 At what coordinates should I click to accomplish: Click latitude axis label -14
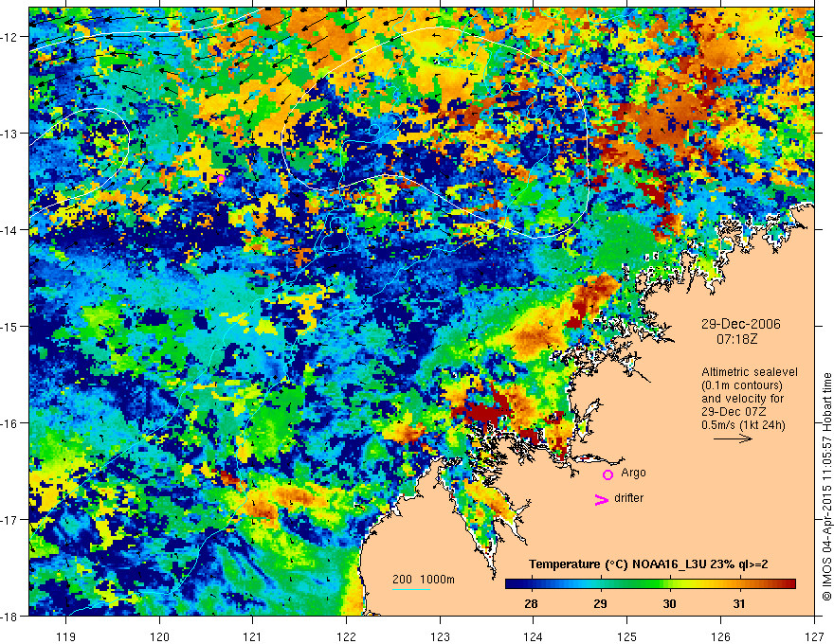(9, 230)
